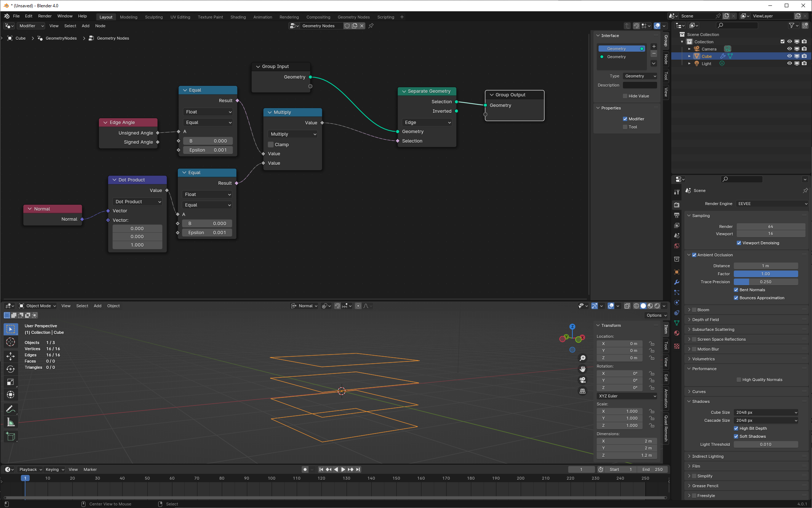Click the zoom magnifier viewport gizmo

point(583,358)
